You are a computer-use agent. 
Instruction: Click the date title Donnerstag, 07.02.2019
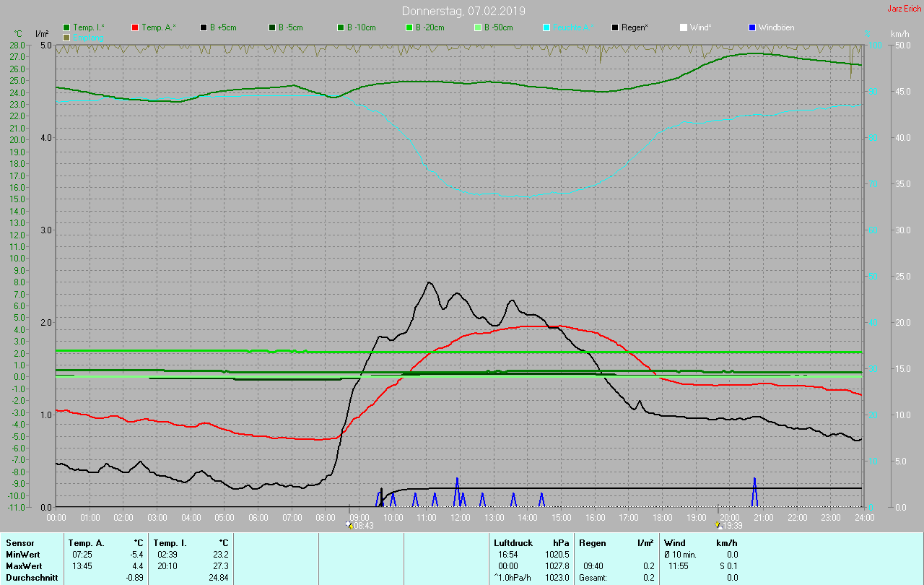(x=463, y=11)
